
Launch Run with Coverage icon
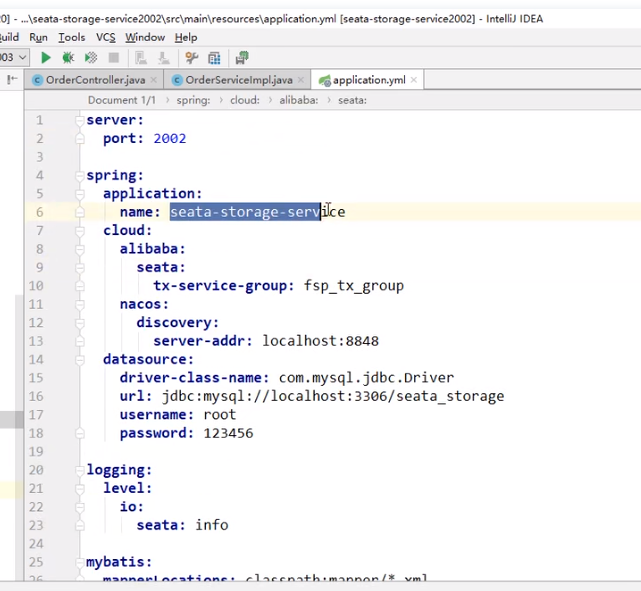point(91,58)
